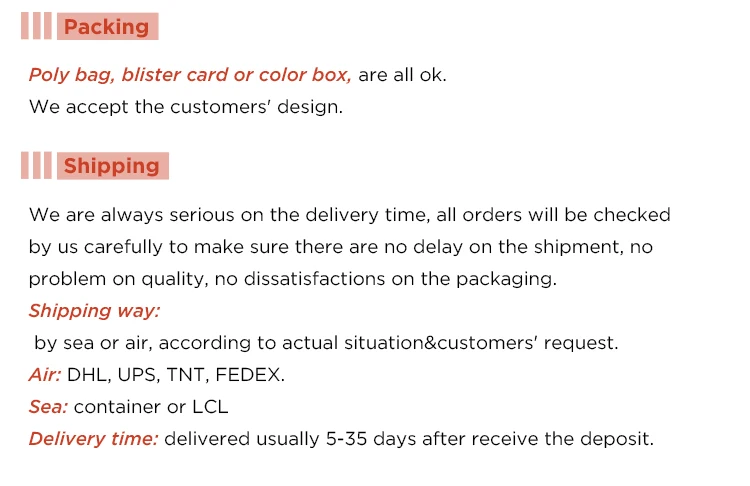Click 'We are always serious' opening line
The width and height of the screenshot is (750, 486).
349,215
